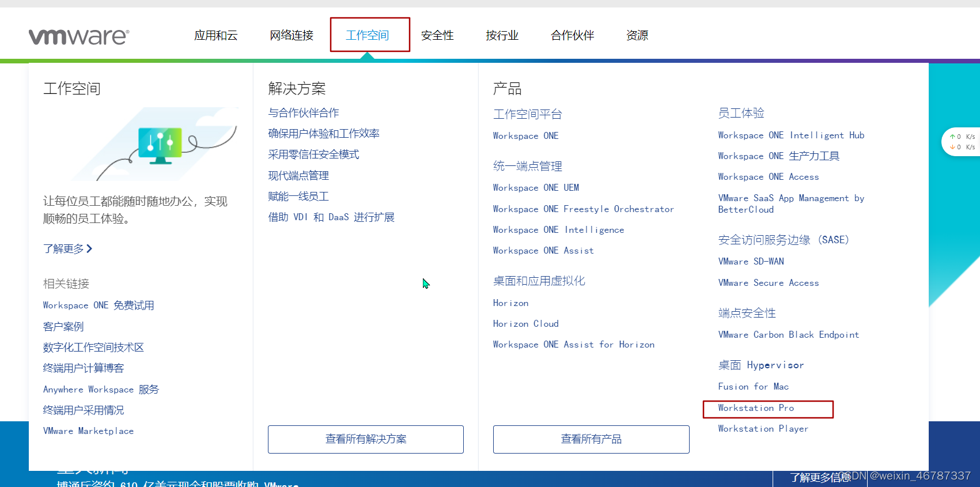Open VMware Secure Access link
This screenshot has height=487, width=980.
[x=769, y=283]
